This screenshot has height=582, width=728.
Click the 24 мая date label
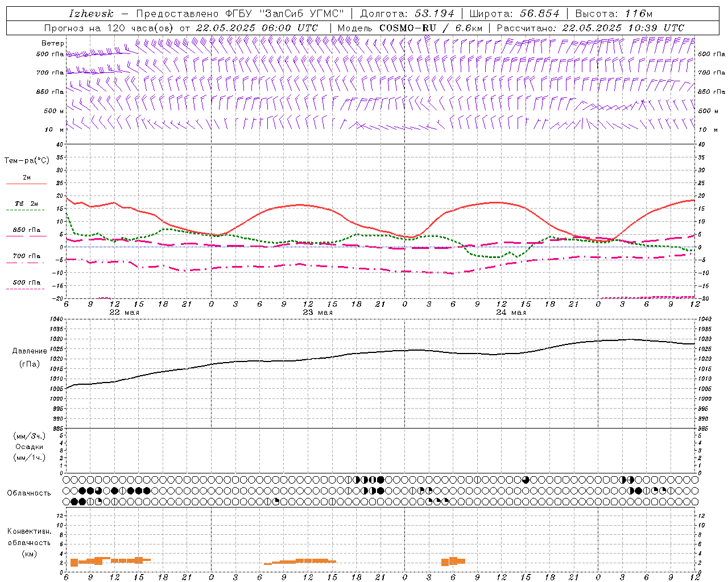point(511,313)
